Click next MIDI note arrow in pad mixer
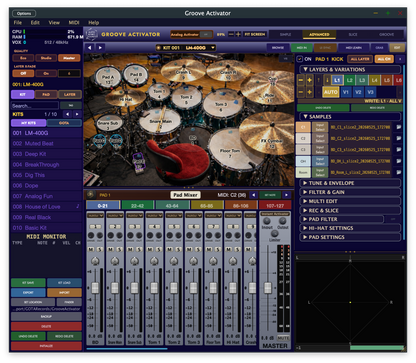Screen dimensions: 416x363 point(286,195)
